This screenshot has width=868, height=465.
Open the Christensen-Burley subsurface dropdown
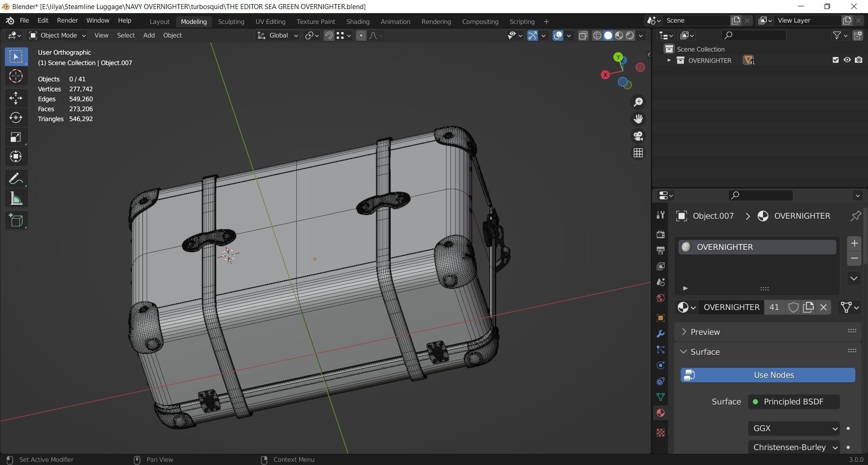(794, 447)
